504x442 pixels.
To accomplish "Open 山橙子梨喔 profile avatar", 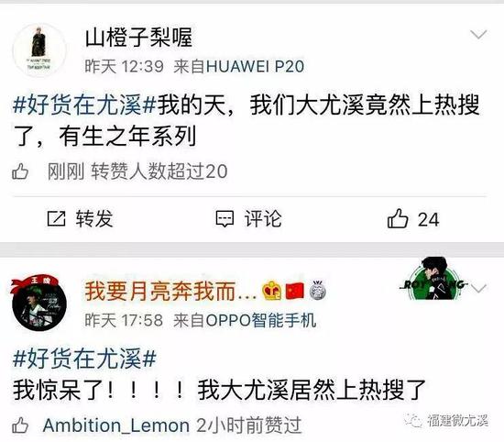I will point(38,50).
